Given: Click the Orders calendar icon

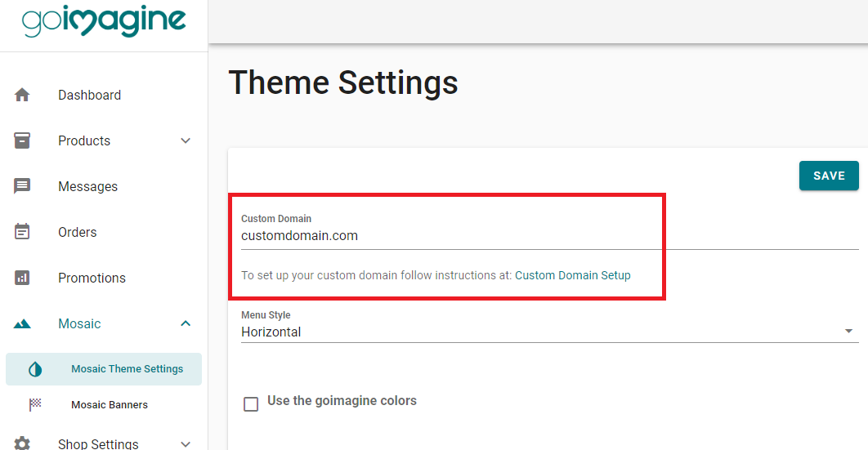Looking at the screenshot, I should [22, 232].
